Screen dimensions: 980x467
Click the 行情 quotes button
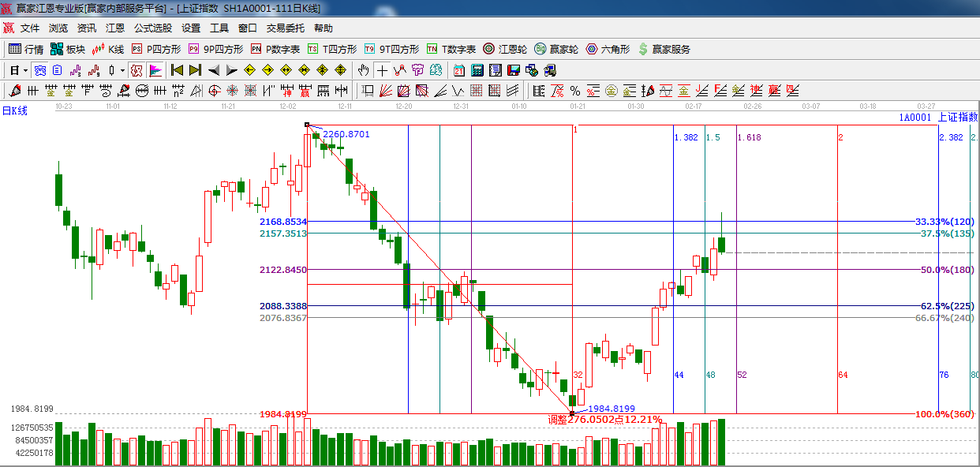coord(26,49)
